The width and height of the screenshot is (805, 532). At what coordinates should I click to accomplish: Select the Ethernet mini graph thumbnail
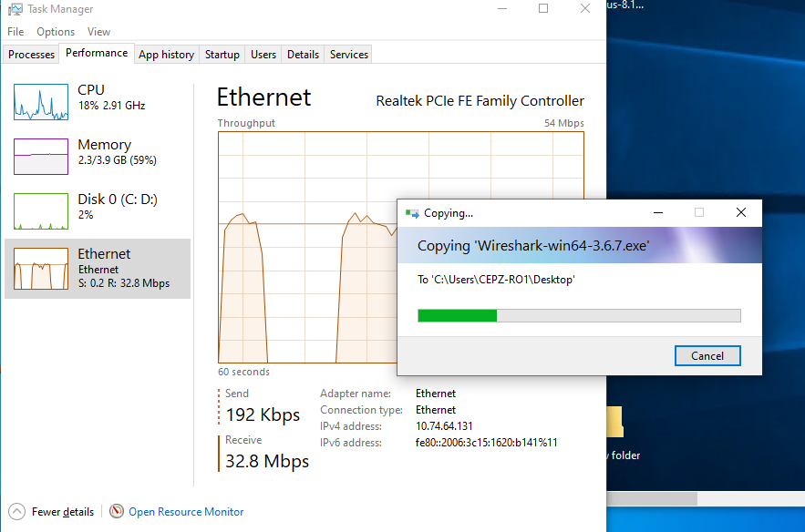(x=41, y=269)
